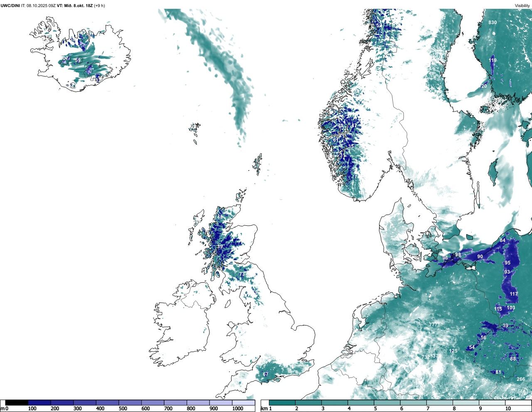Select the 500–600 m legend color box
The height and width of the screenshot is (412, 532).
click(x=130, y=402)
